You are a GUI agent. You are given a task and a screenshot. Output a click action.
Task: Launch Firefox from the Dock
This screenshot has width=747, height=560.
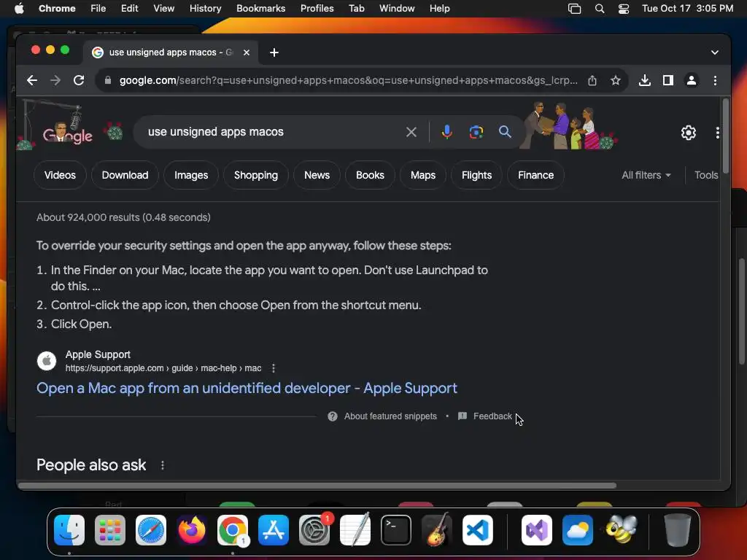(192, 530)
